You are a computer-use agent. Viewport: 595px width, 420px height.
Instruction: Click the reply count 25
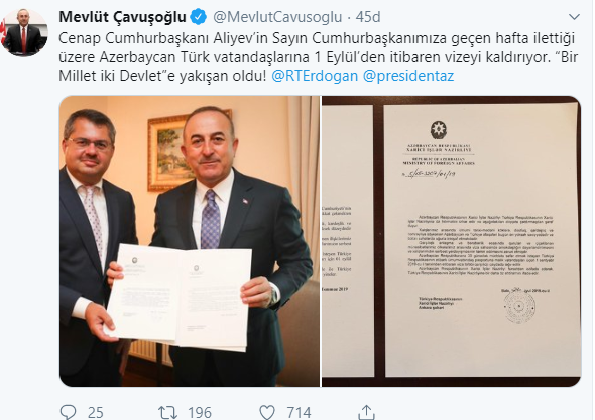click(x=96, y=412)
